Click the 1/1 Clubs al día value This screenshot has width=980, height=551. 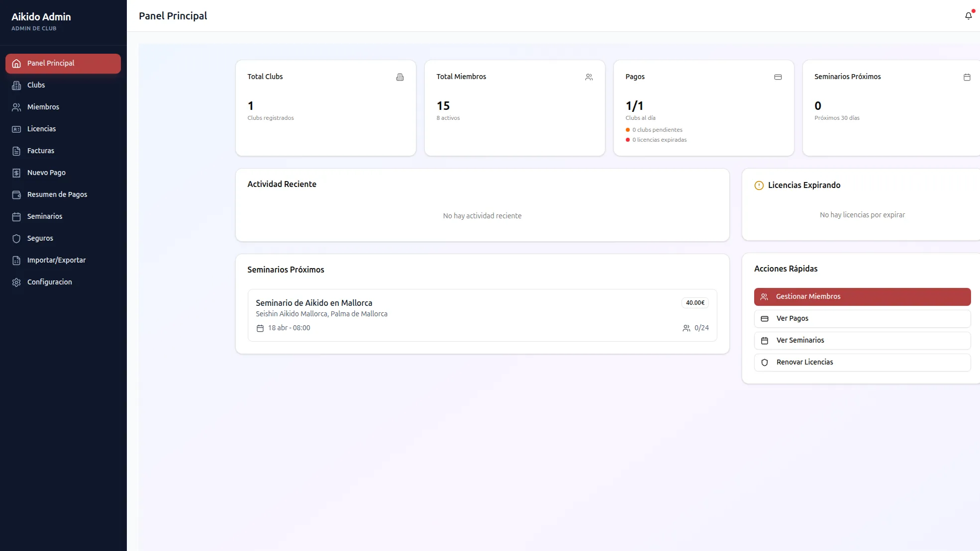tap(634, 106)
